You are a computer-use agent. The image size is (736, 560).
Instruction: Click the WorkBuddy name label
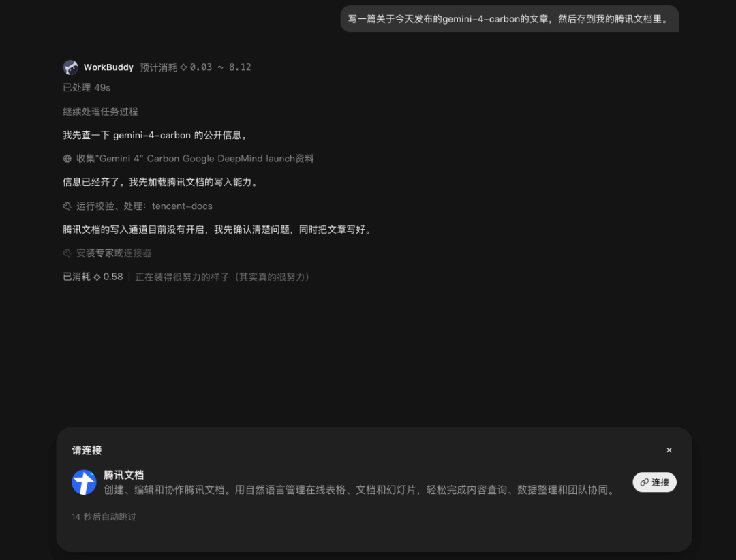pyautogui.click(x=108, y=67)
